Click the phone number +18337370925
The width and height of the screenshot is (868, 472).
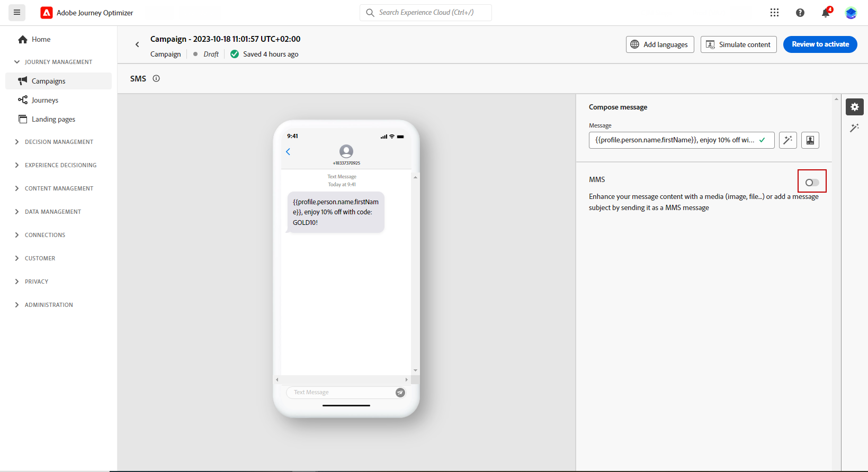[x=346, y=163]
